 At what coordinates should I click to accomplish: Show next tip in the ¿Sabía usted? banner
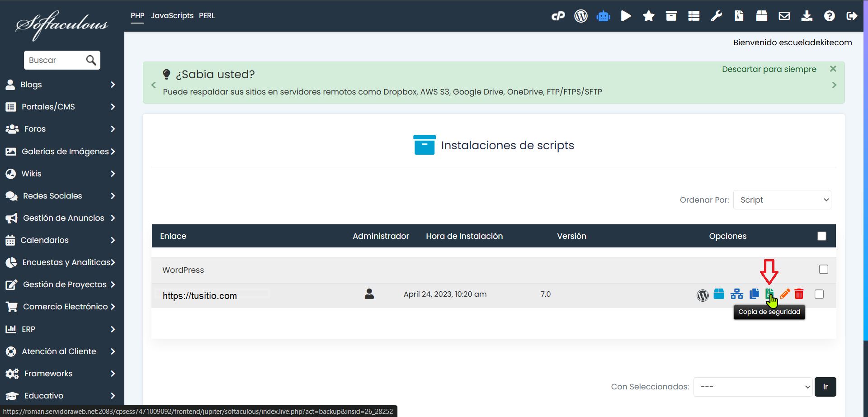(834, 85)
